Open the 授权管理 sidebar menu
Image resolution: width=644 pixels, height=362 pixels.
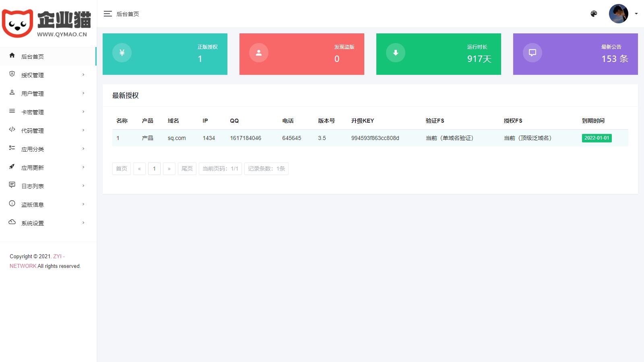pyautogui.click(x=48, y=75)
